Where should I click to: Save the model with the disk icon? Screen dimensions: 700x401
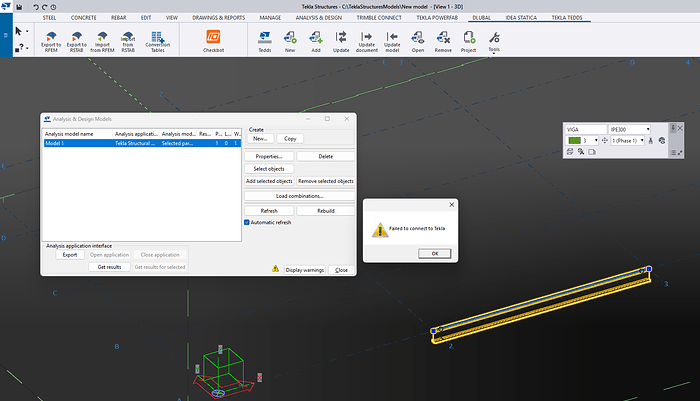tap(19, 7)
